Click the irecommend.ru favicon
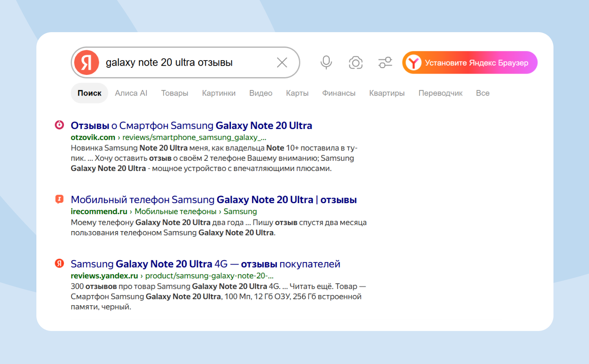This screenshot has width=589, height=364. [60, 199]
